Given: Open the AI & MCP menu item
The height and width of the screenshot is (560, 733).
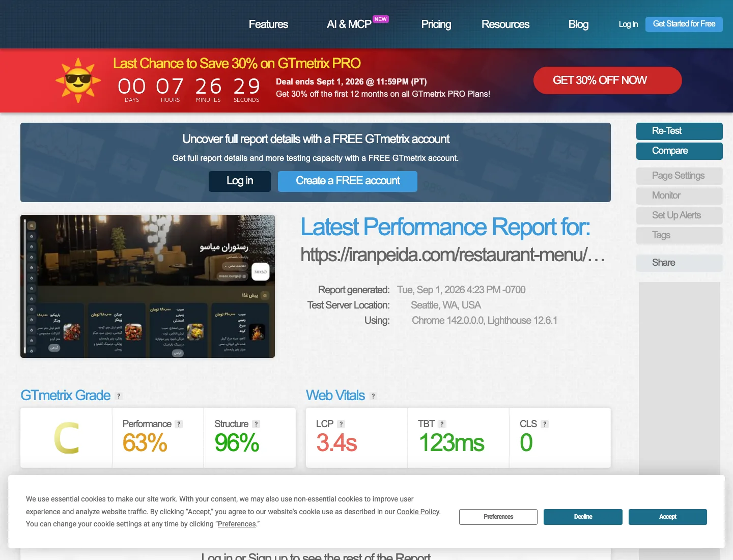Looking at the screenshot, I should pos(349,24).
